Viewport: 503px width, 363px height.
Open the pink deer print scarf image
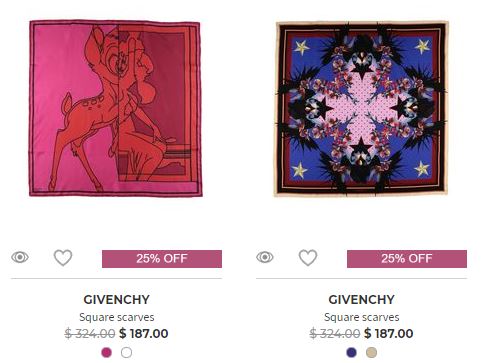click(116, 109)
